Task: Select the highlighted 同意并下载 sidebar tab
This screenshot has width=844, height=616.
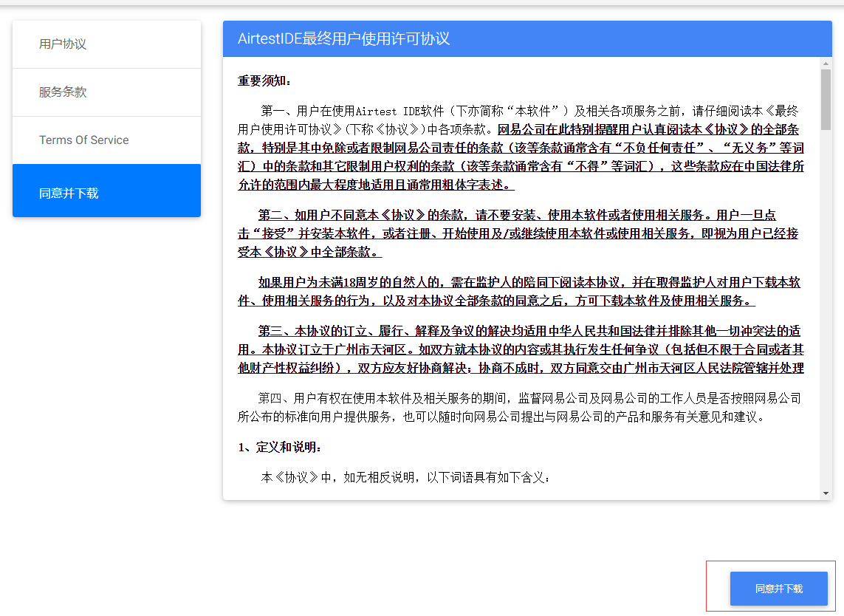Action: 106,191
